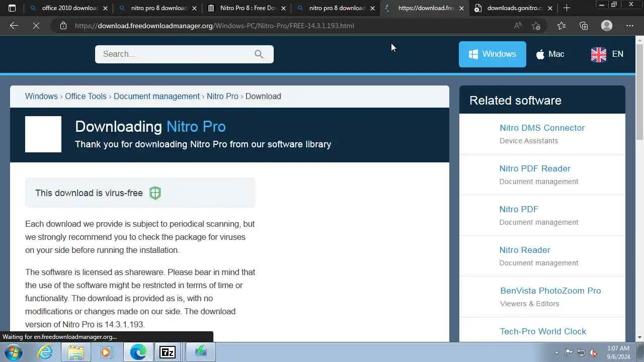Open File Explorer from taskbar
The image size is (644, 362).
pos(75,352)
